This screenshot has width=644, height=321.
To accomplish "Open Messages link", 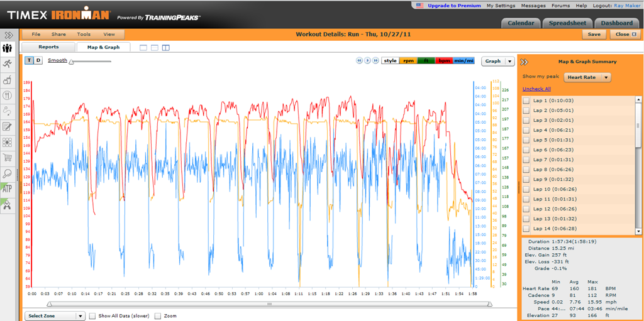I will coord(533,6).
